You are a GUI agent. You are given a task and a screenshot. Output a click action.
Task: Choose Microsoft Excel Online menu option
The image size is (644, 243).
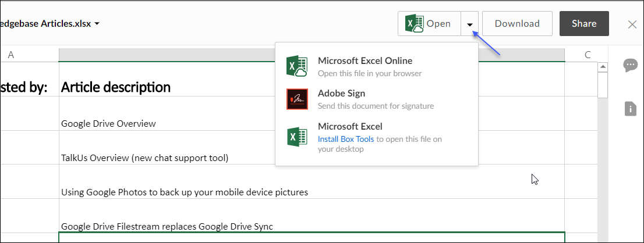[x=377, y=67]
